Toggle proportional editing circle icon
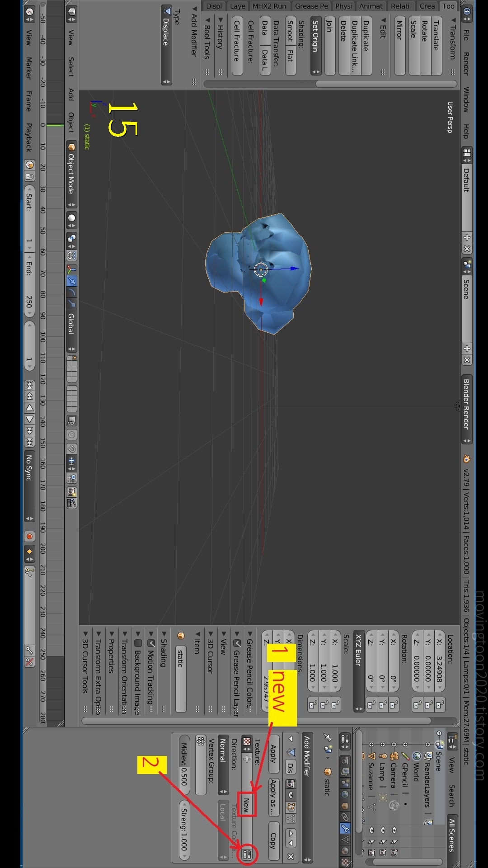 [71, 435]
